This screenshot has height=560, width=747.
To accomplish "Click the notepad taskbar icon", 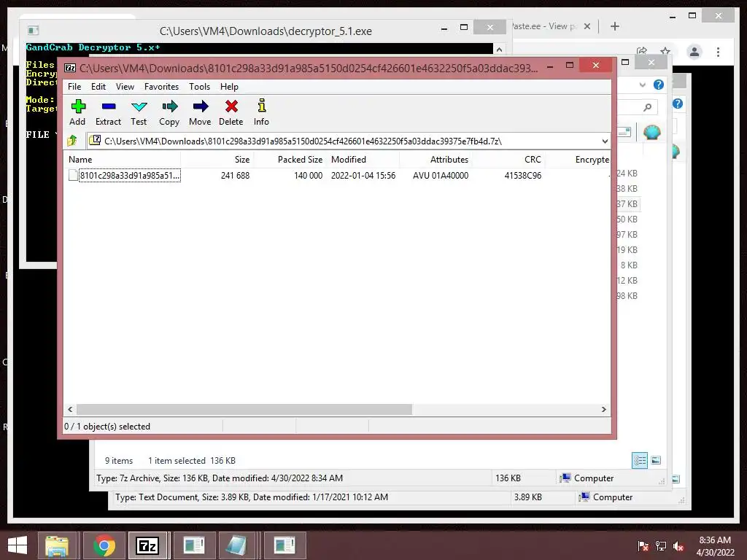I will point(236,545).
